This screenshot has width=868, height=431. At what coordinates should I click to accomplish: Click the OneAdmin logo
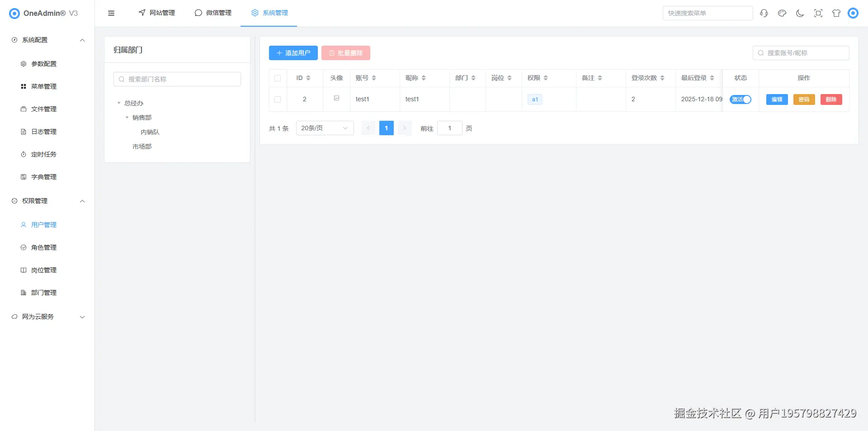tap(14, 13)
